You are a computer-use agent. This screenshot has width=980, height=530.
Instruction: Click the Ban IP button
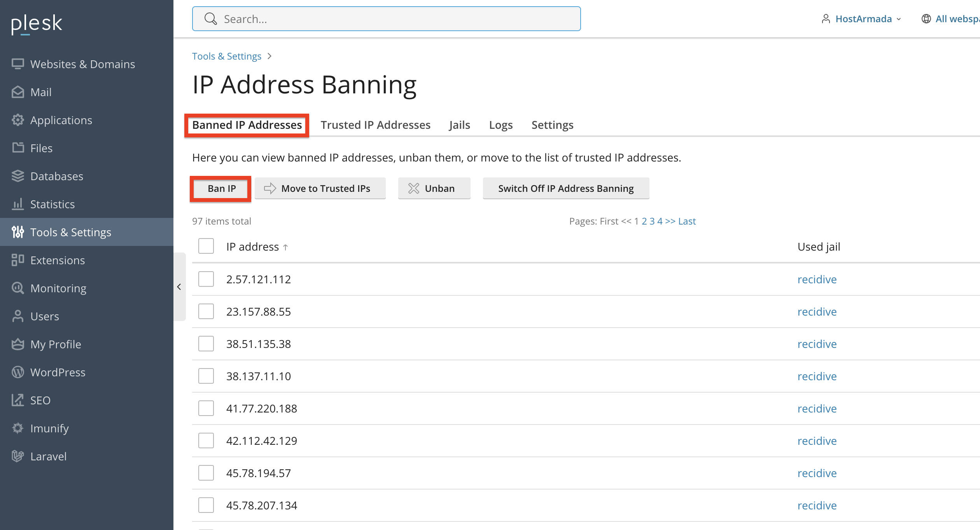coord(222,188)
